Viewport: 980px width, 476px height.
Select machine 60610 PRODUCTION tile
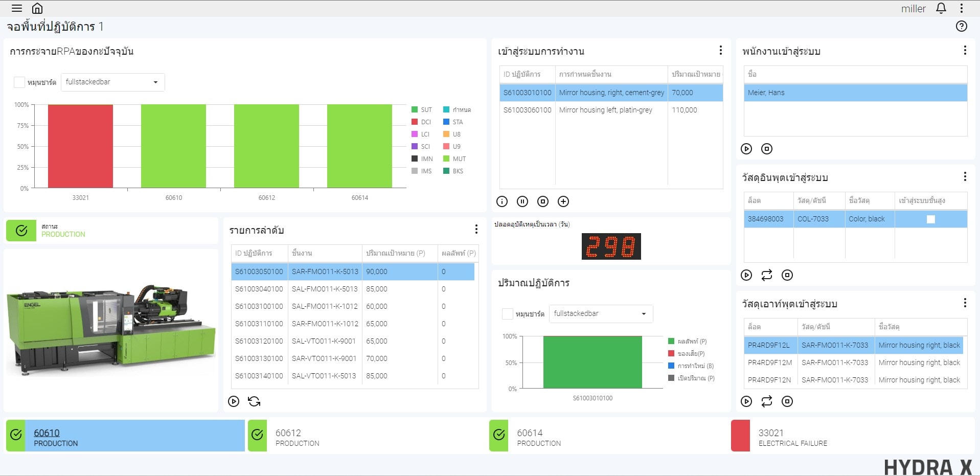[125, 436]
